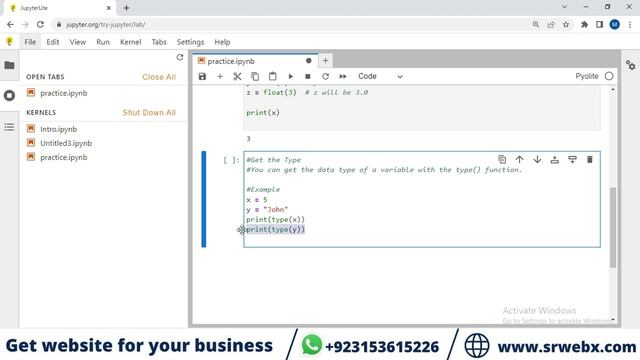This screenshot has height=360, width=640.
Task: Open a new browser tab
Action: point(127,8)
